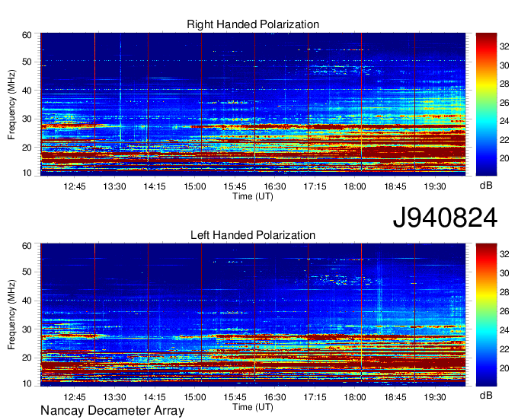Click the 16:30 time tick under Left Handed plot
The image size is (518, 420).
(x=274, y=397)
